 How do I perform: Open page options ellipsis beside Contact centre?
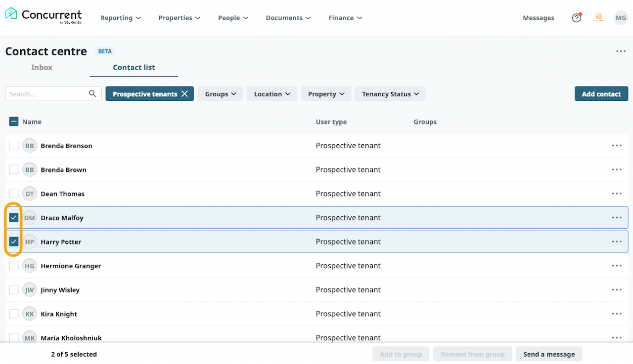click(x=621, y=51)
